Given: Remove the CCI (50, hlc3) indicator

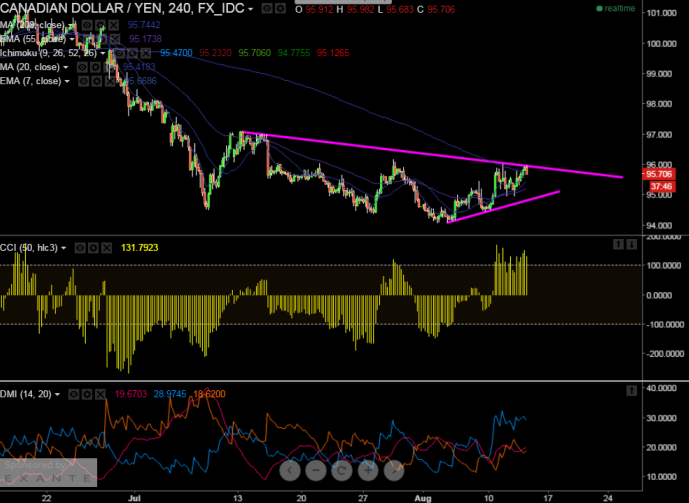Looking at the screenshot, I should pyautogui.click(x=106, y=248).
